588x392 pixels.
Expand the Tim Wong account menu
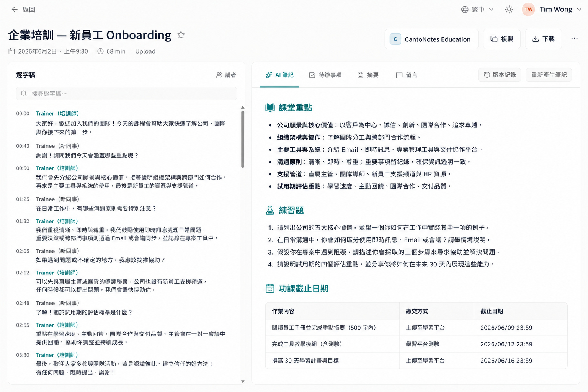tap(579, 10)
